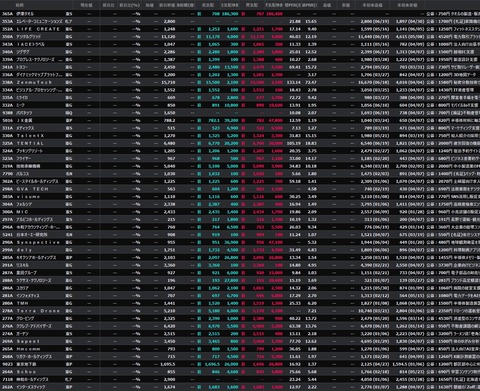Screen dimensions: 480x391
Task: Select the TENTIAL stock name
Action: (x=30, y=143)
